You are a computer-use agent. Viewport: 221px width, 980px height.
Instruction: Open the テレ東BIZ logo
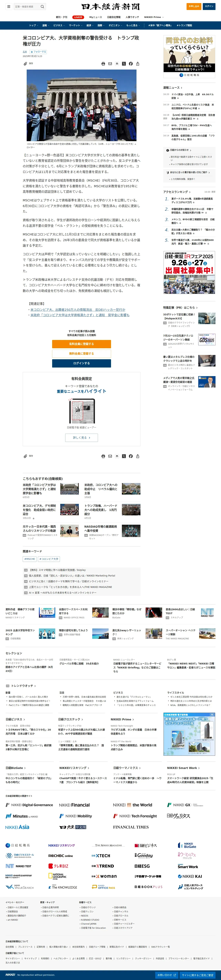click(x=58, y=866)
